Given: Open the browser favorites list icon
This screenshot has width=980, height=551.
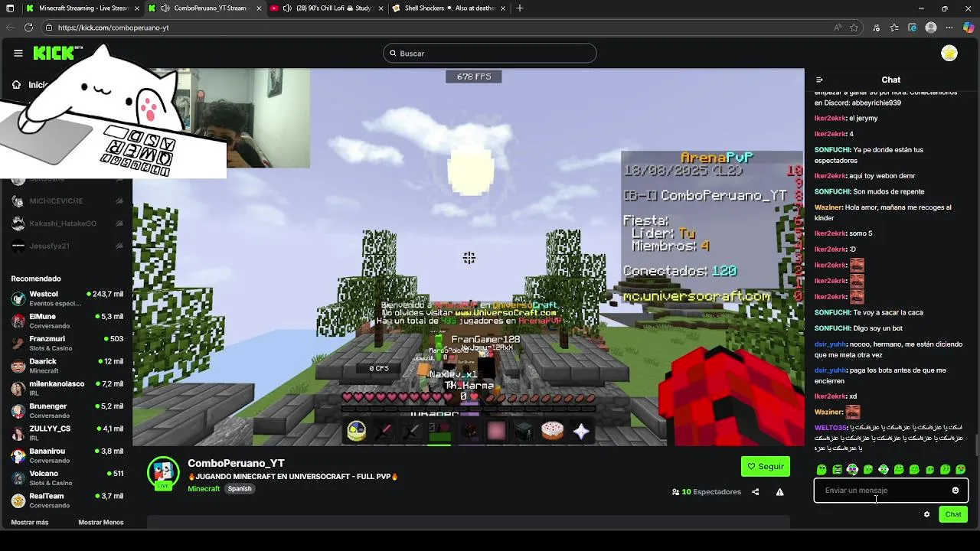Looking at the screenshot, I should point(894,28).
